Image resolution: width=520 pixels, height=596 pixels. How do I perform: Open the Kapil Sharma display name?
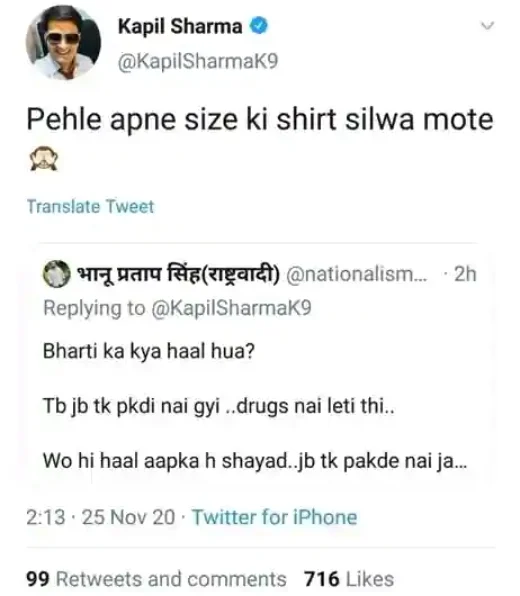click(x=180, y=27)
